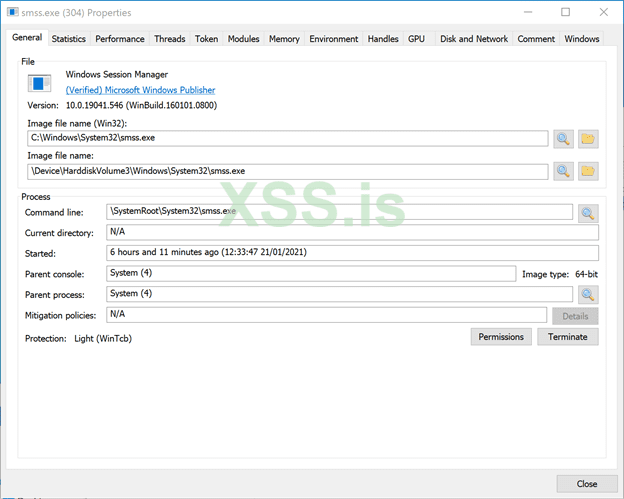This screenshot has width=624, height=499.
Task: Click the Parent console System (4) field
Action: pyautogui.click(x=311, y=274)
